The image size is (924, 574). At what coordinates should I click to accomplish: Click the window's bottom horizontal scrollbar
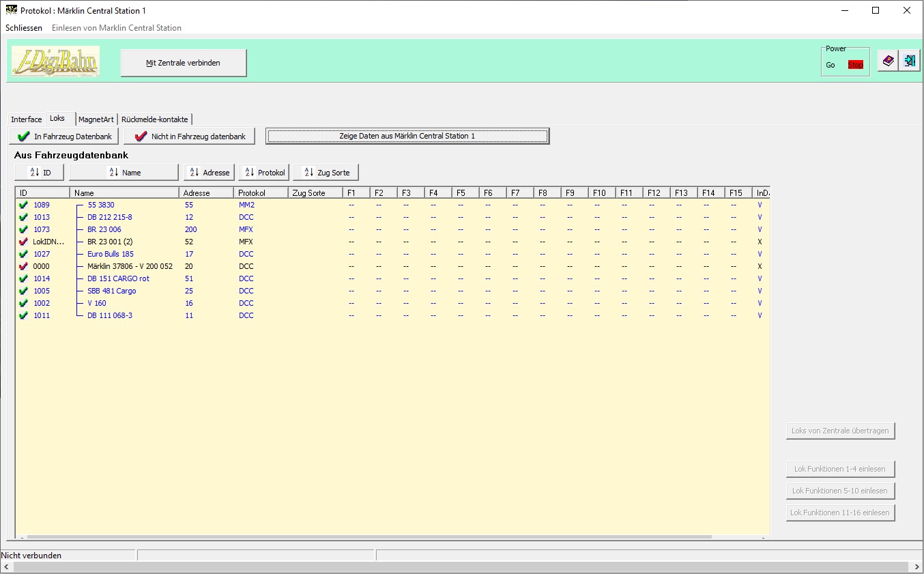tap(461, 567)
